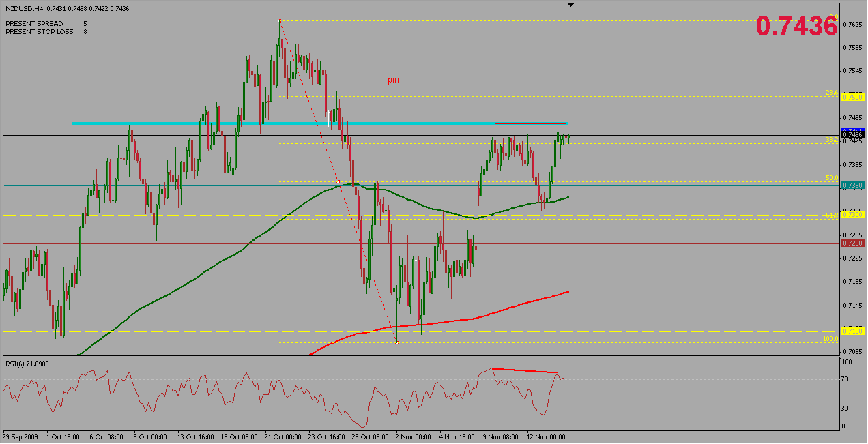Click the yellow 0.7500 price tag
Screen dimensions: 868x444
pos(852,98)
